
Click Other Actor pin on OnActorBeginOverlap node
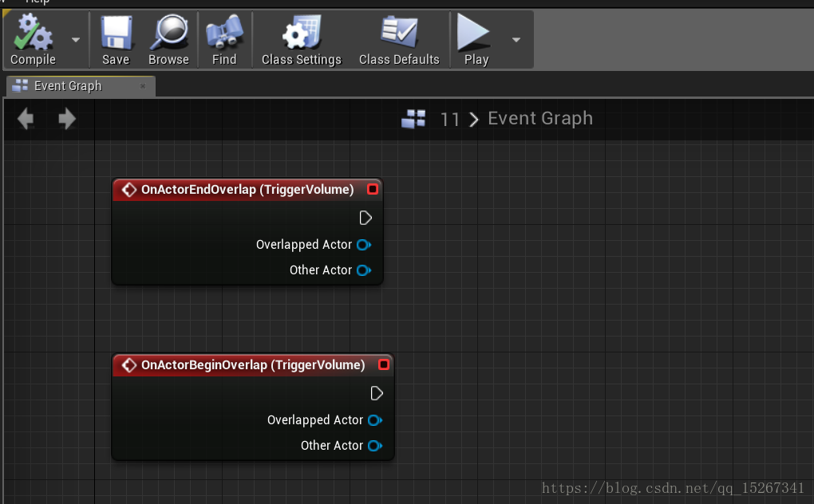coord(375,446)
